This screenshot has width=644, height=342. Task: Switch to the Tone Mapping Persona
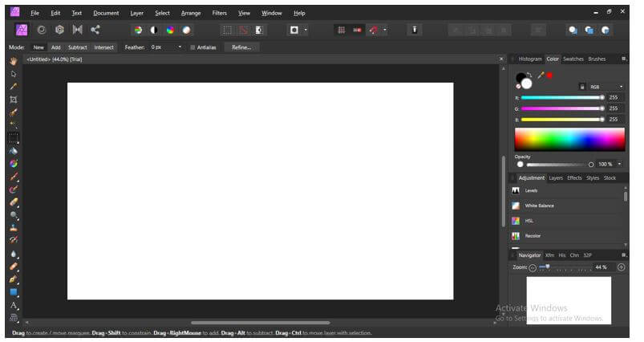click(x=77, y=30)
